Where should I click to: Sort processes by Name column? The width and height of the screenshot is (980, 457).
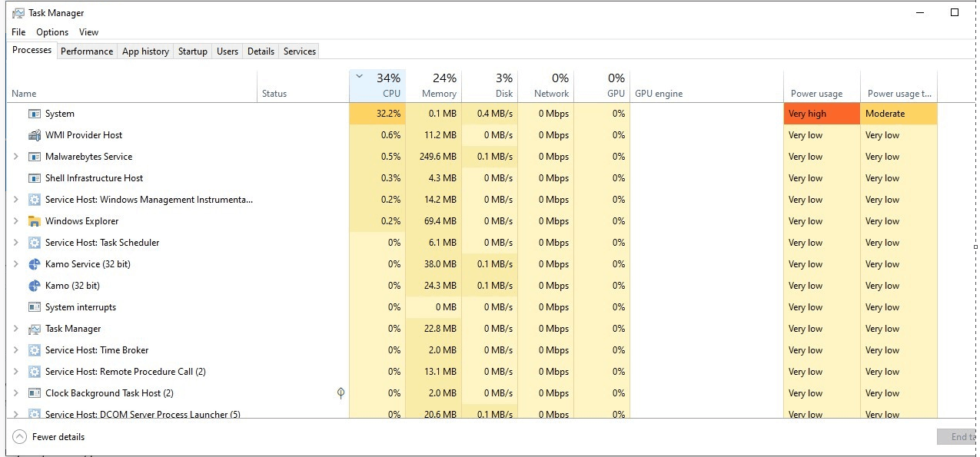131,86
